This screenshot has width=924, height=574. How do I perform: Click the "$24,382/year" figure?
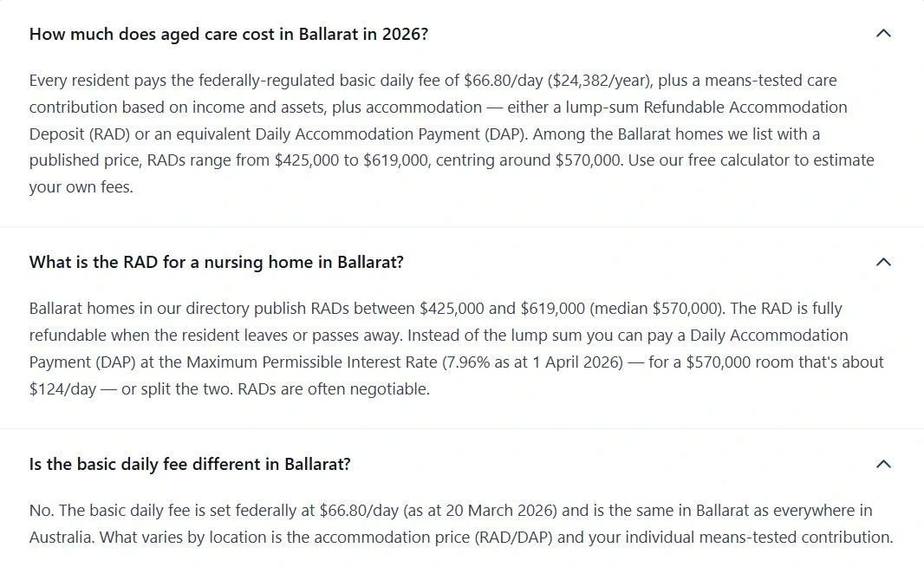coord(601,81)
